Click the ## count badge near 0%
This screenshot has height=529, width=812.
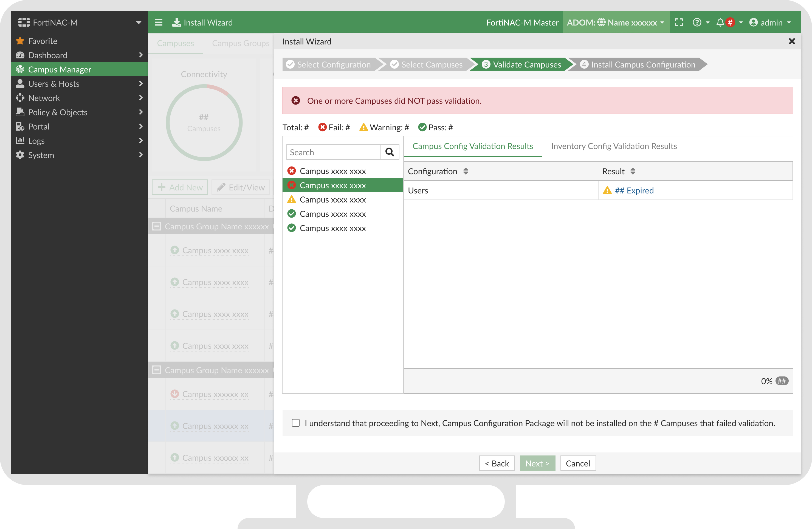pyautogui.click(x=782, y=381)
